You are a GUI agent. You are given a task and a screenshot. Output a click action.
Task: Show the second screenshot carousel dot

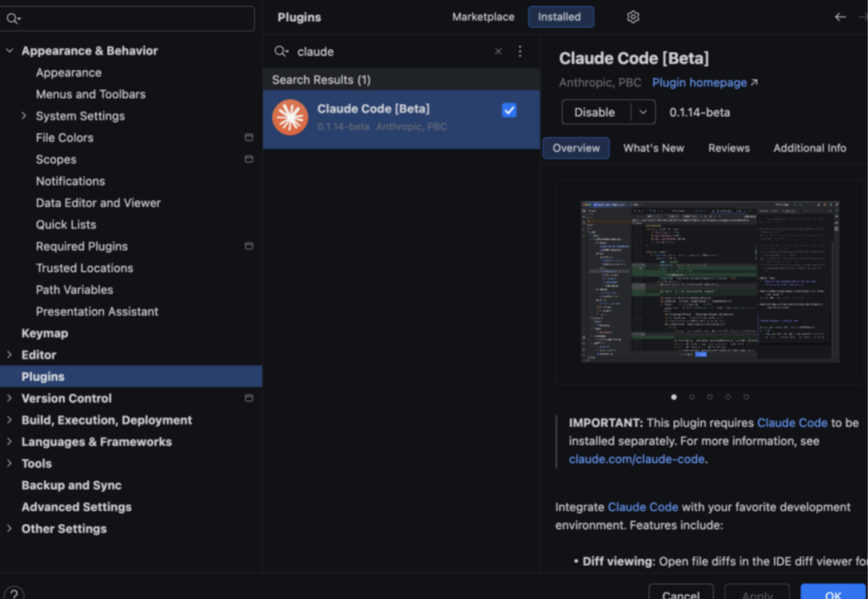692,397
